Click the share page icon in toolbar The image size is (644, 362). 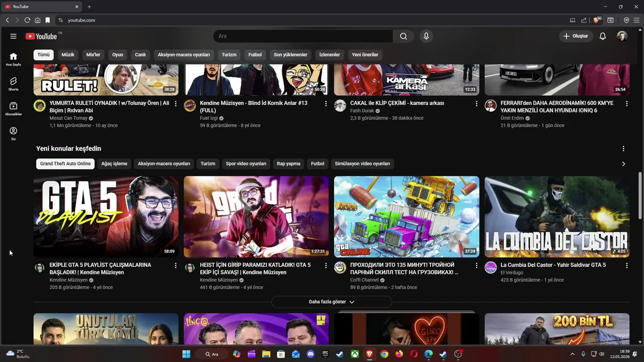point(584,20)
